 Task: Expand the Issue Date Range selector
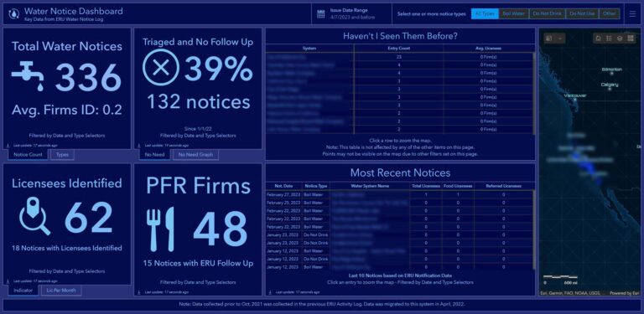click(x=351, y=14)
